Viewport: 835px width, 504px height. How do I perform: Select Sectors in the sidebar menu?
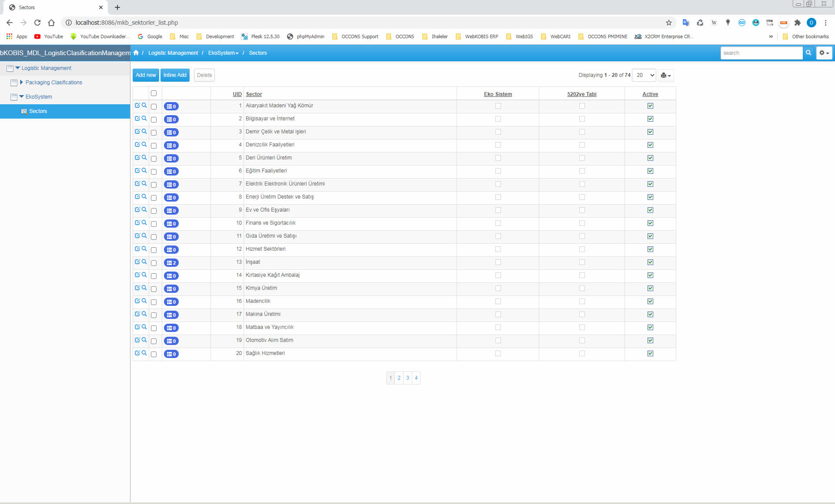[x=38, y=111]
